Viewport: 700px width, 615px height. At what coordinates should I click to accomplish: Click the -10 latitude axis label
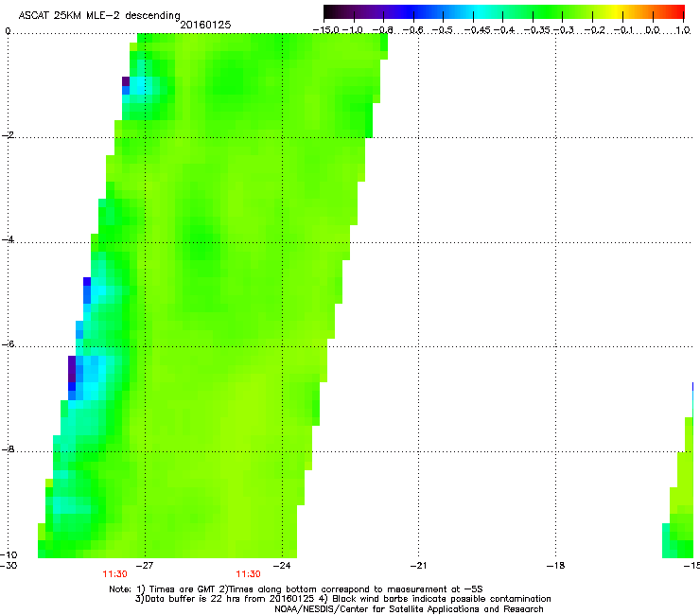click(x=9, y=554)
